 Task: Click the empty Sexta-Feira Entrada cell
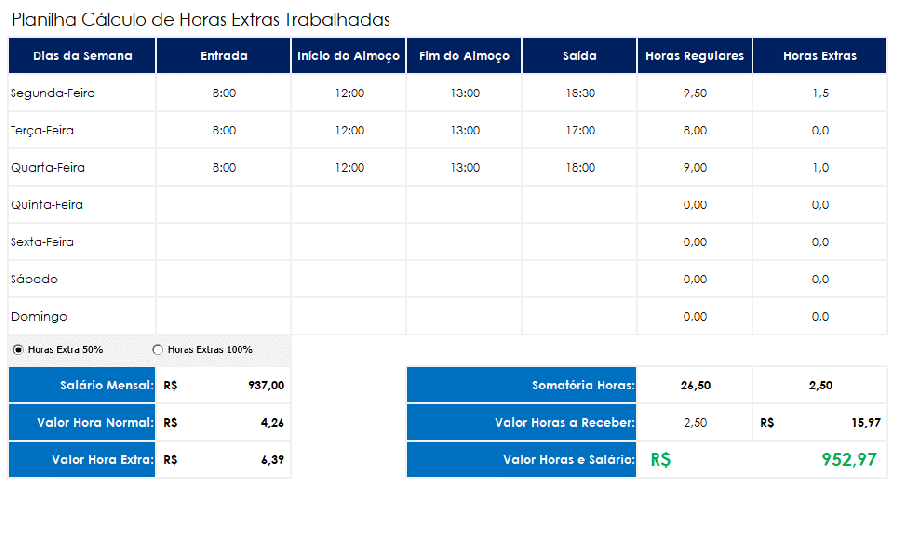click(224, 242)
